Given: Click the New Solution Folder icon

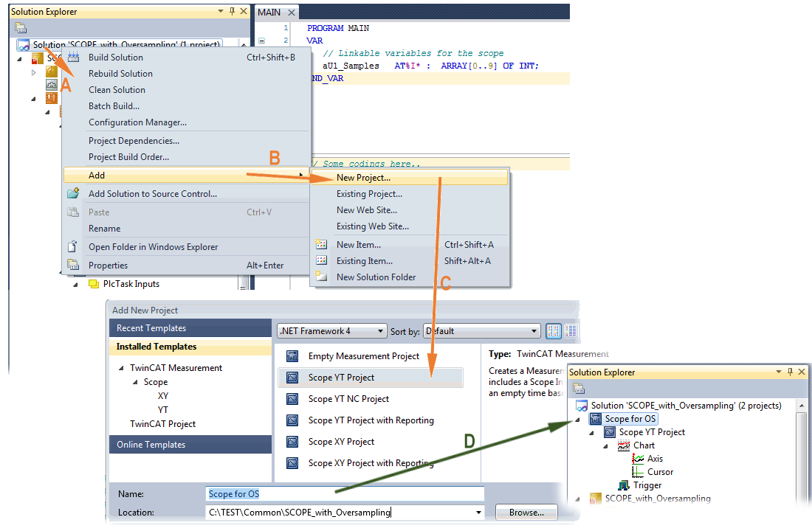Looking at the screenshot, I should 321,277.
